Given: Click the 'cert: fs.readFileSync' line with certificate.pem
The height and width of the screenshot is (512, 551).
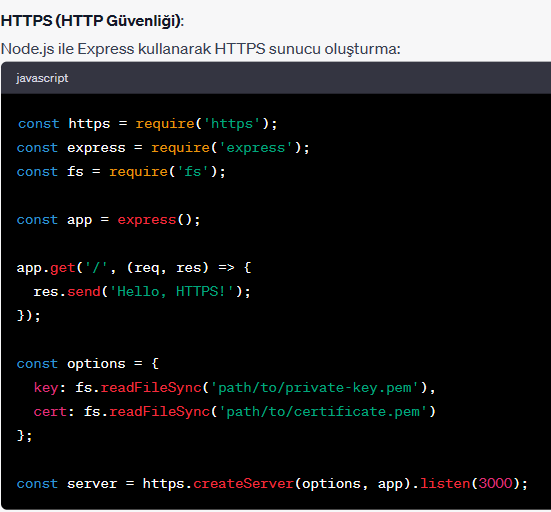Looking at the screenshot, I should point(235,412).
